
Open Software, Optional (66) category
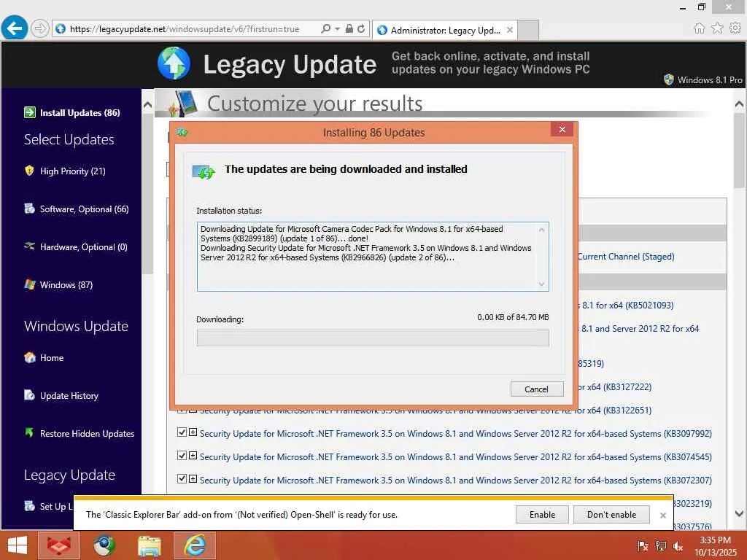pos(85,209)
